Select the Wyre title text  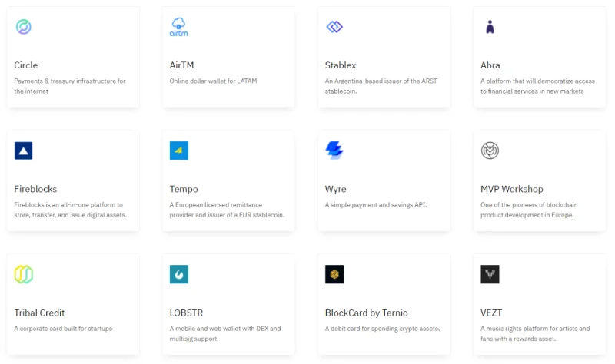point(335,189)
